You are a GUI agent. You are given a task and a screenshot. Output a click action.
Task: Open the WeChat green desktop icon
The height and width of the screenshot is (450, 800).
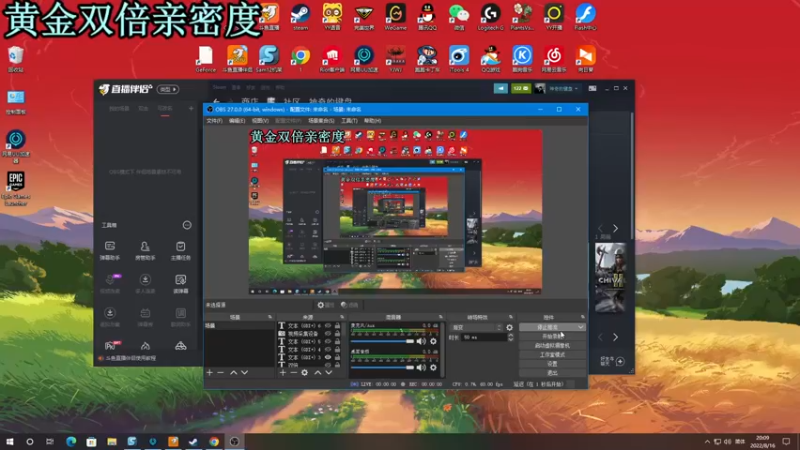coord(459,16)
